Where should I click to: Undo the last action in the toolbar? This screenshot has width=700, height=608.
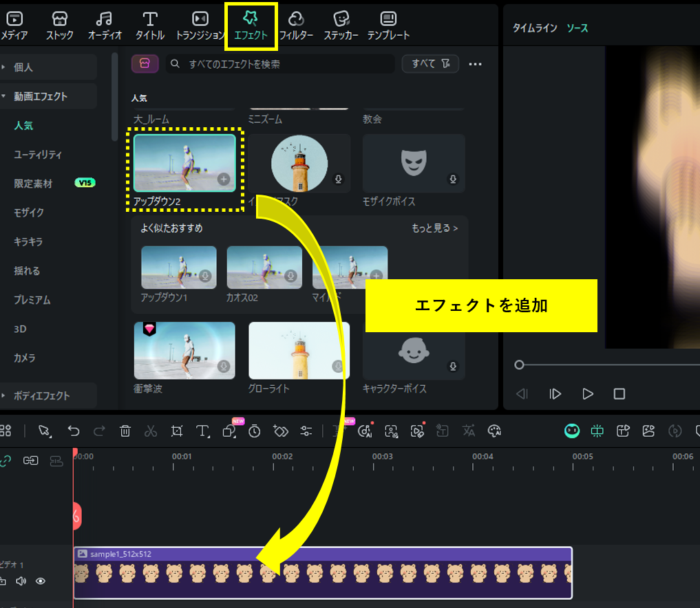74,431
